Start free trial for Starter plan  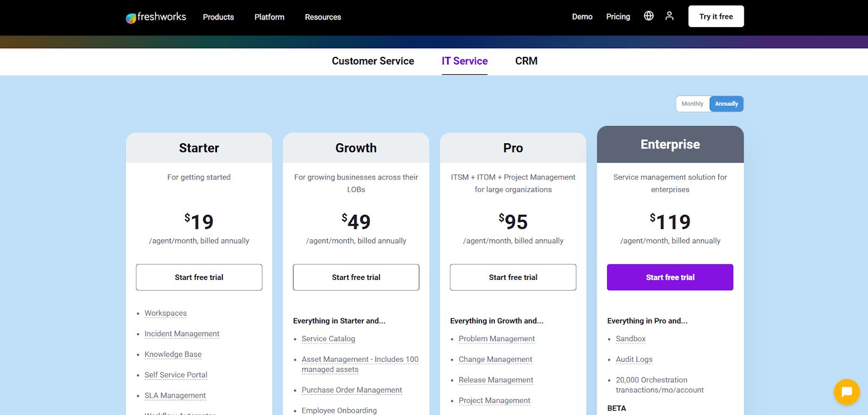click(x=199, y=277)
